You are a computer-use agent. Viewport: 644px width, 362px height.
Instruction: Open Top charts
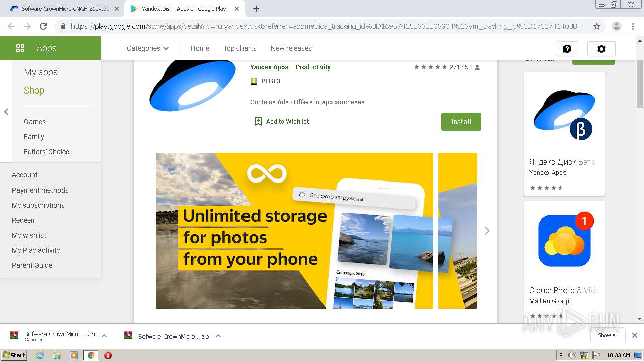tap(240, 48)
